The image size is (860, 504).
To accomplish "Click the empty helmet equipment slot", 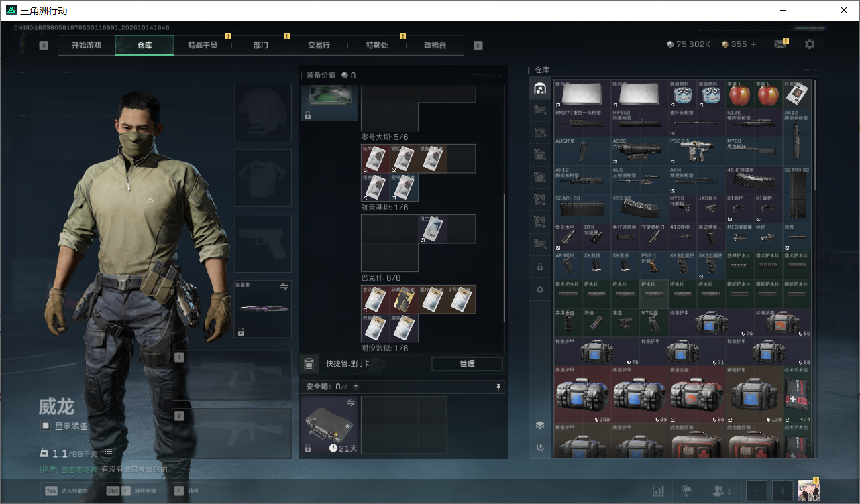I will pos(263,113).
